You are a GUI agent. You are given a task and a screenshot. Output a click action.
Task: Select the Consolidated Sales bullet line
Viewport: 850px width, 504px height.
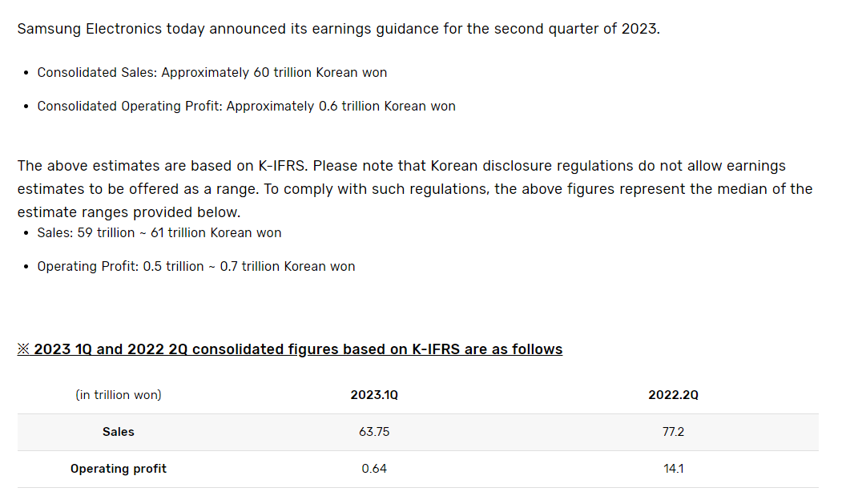(212, 73)
